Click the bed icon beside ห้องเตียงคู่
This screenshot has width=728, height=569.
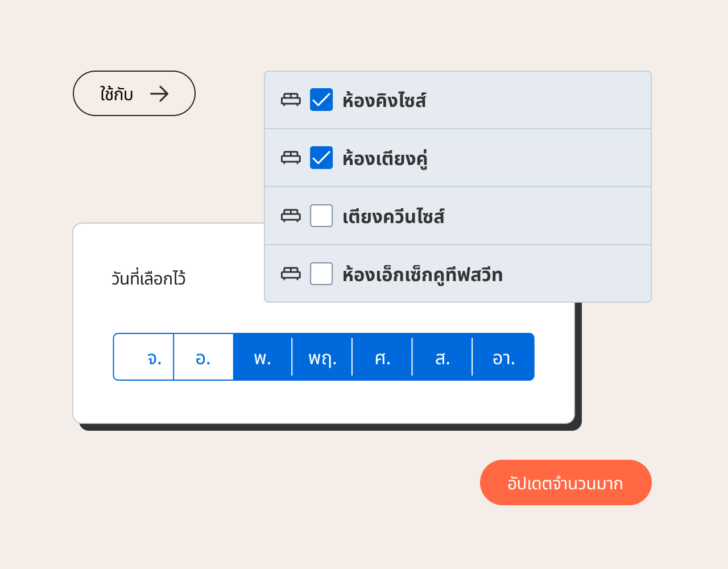291,158
